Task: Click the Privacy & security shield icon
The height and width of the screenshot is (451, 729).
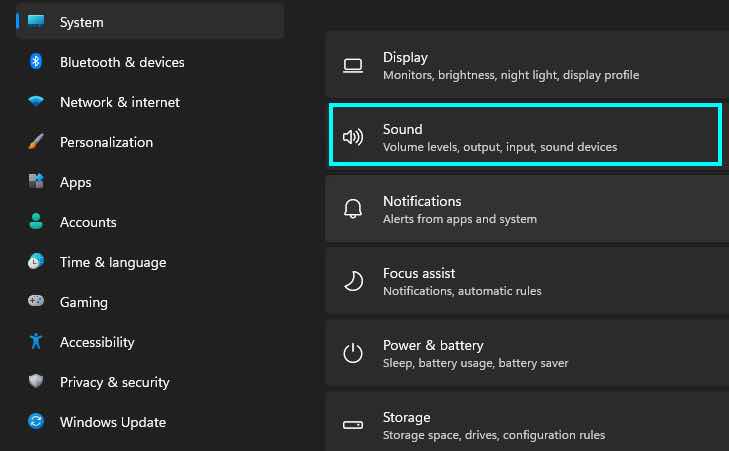Action: pyautogui.click(x=36, y=382)
